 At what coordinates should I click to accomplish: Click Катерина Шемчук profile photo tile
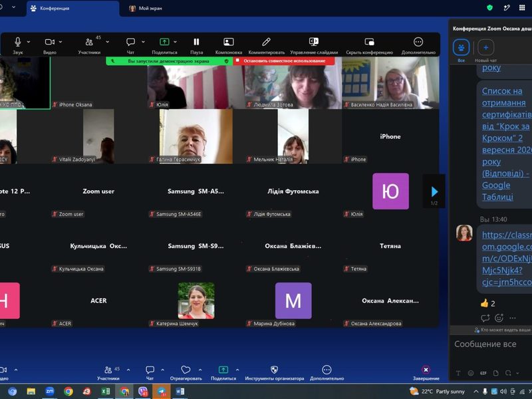tap(196, 301)
